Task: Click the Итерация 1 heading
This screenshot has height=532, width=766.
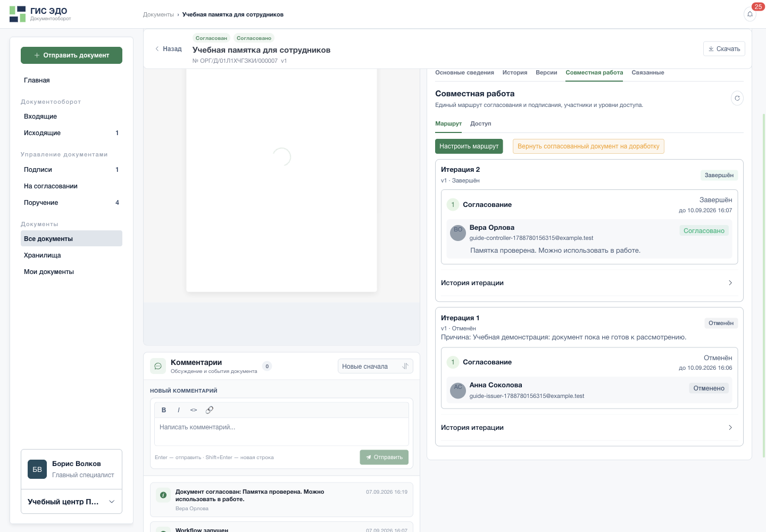Action: coord(460,318)
